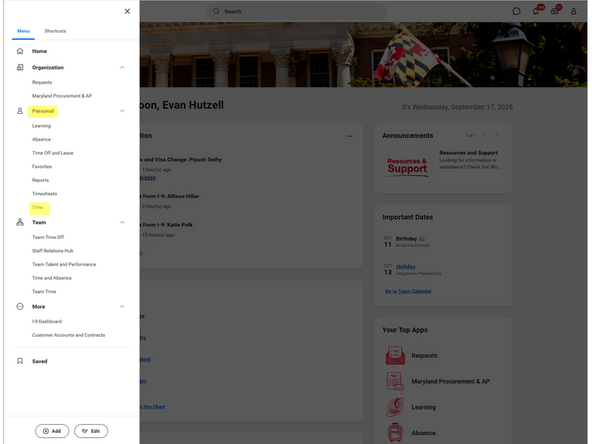Click the Personal person icon
The width and height of the screenshot is (592, 444).
pyautogui.click(x=20, y=111)
